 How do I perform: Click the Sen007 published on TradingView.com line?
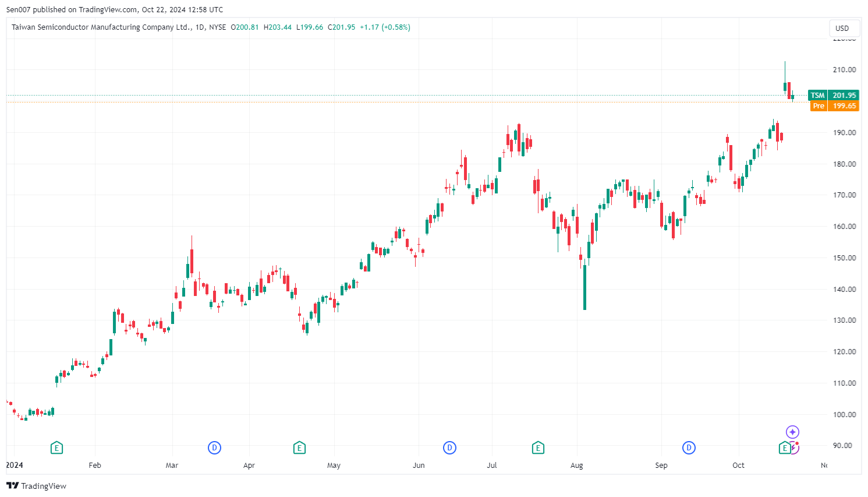115,10
